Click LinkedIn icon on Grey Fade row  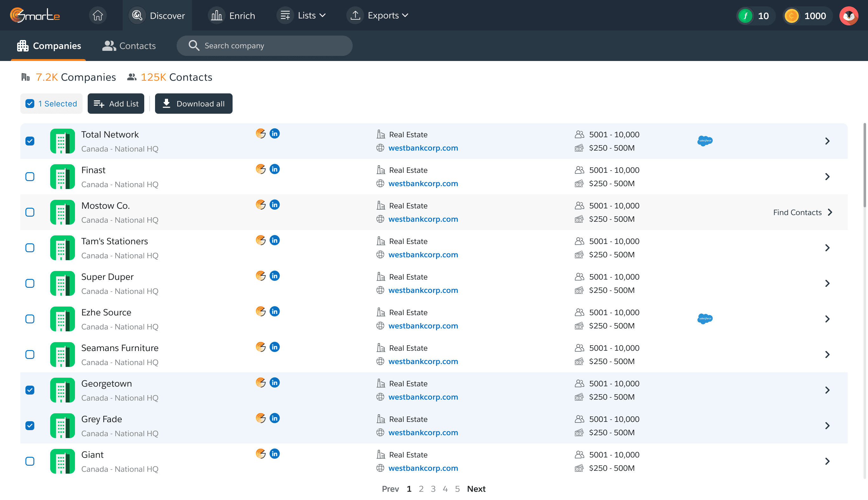tap(274, 418)
